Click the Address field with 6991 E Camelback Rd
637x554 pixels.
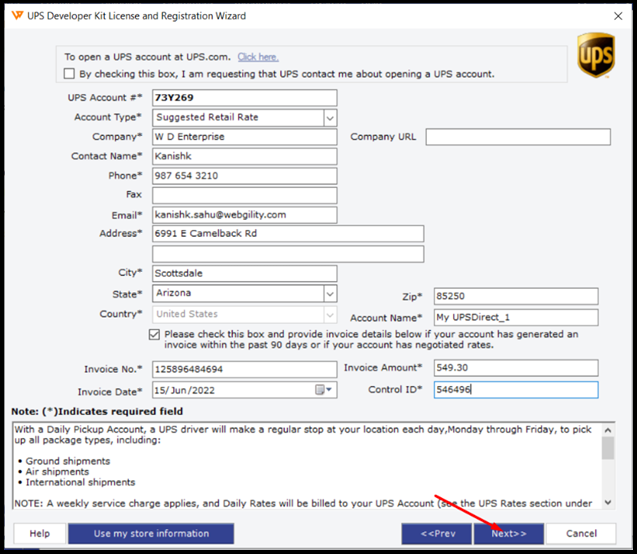[288, 234]
